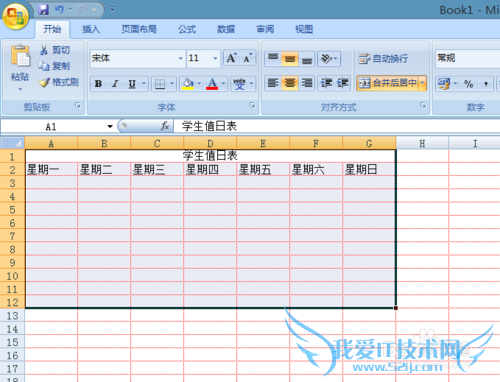
Task: Increase font size with the large A icon
Action: 231,58
